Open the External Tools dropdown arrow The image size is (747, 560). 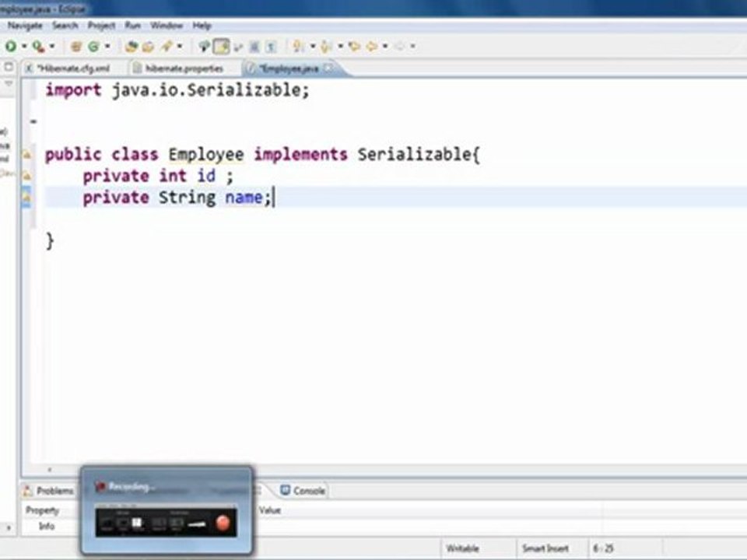[x=52, y=46]
